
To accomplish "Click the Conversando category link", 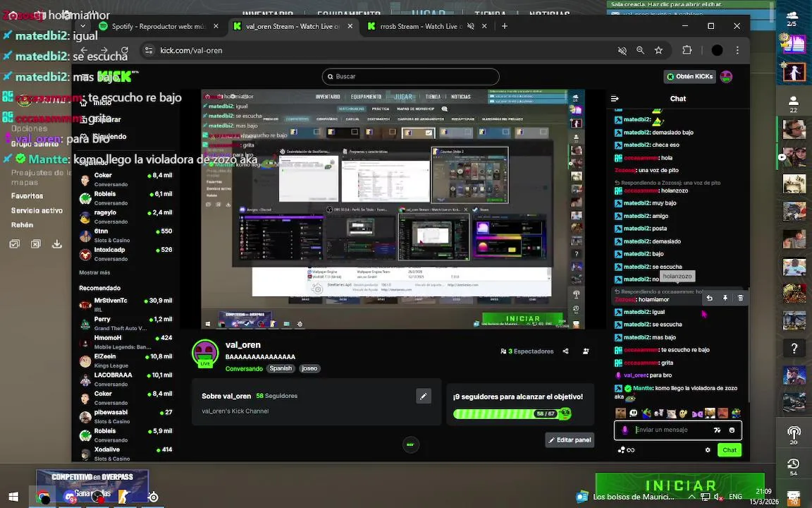I will click(x=244, y=368).
